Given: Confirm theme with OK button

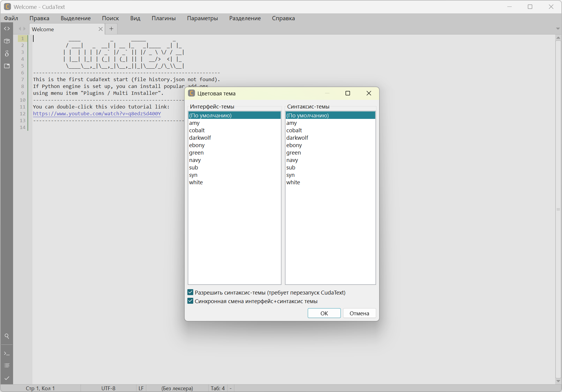Looking at the screenshot, I should click(x=324, y=313).
